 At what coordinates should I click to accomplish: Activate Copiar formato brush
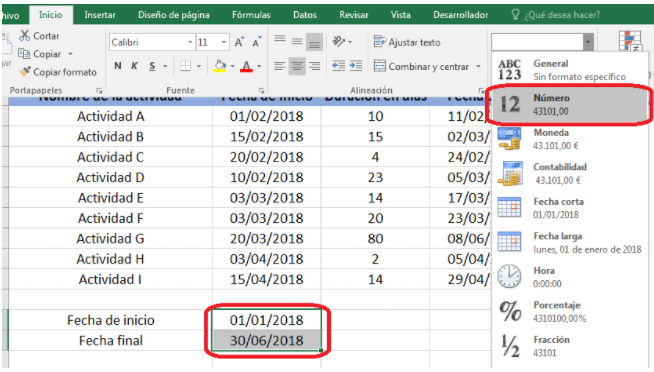(x=25, y=72)
